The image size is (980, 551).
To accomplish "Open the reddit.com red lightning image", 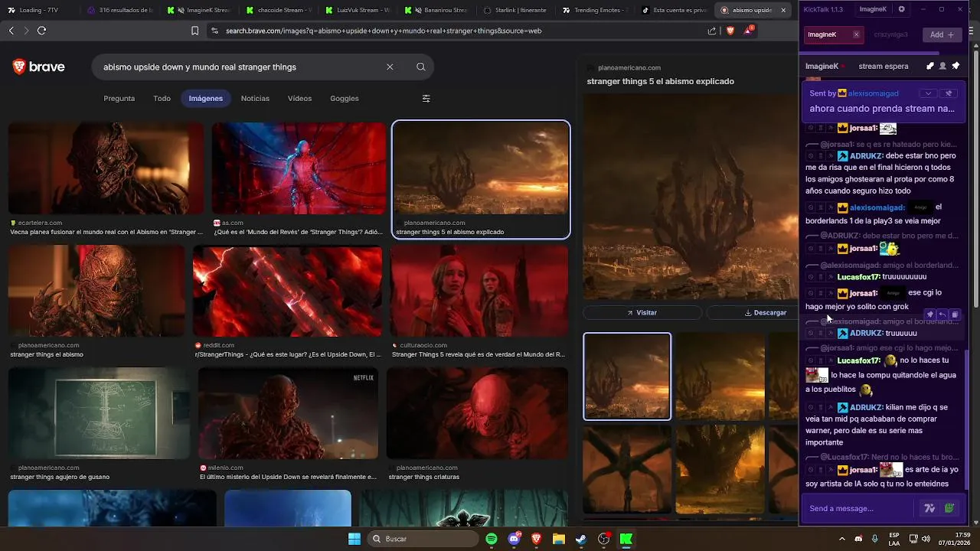I will [x=287, y=291].
